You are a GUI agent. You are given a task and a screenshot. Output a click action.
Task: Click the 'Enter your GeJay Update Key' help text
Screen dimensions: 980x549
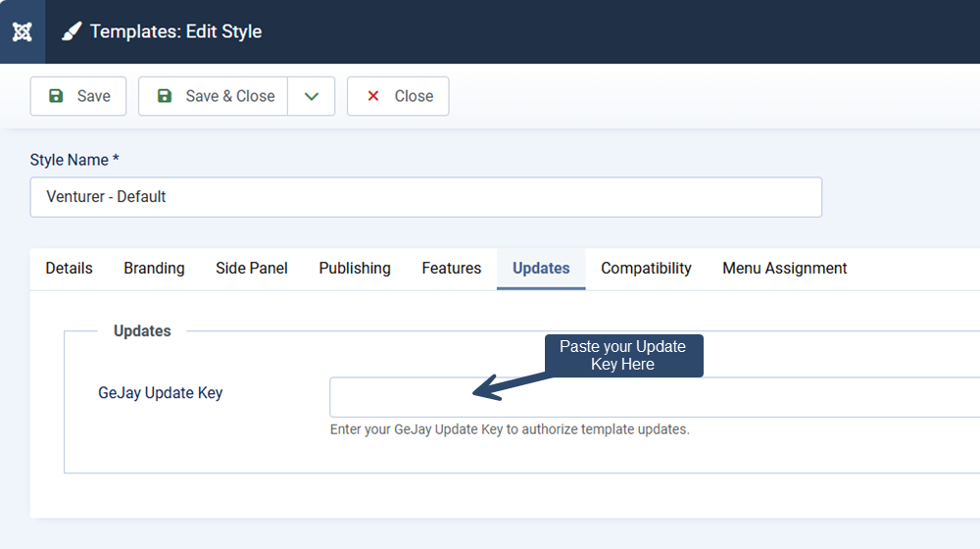(510, 429)
